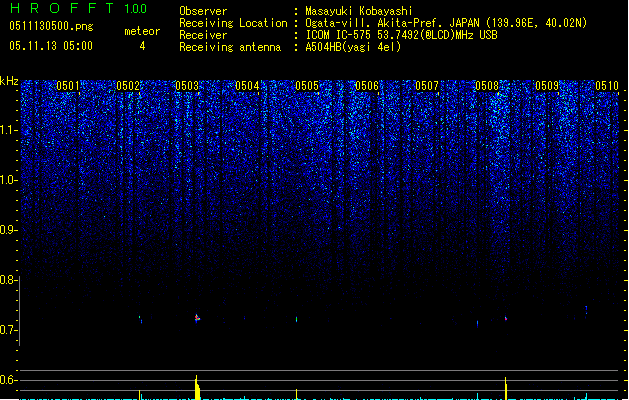
Task: Click the 0501 time marker
Action: point(68,85)
